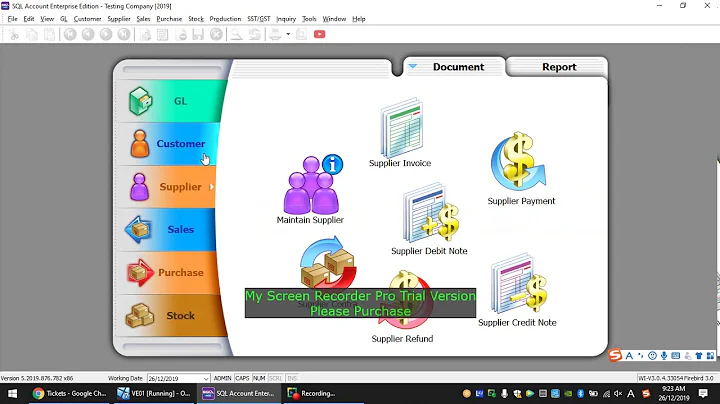Expand the Print dropdown arrow

pos(288,34)
